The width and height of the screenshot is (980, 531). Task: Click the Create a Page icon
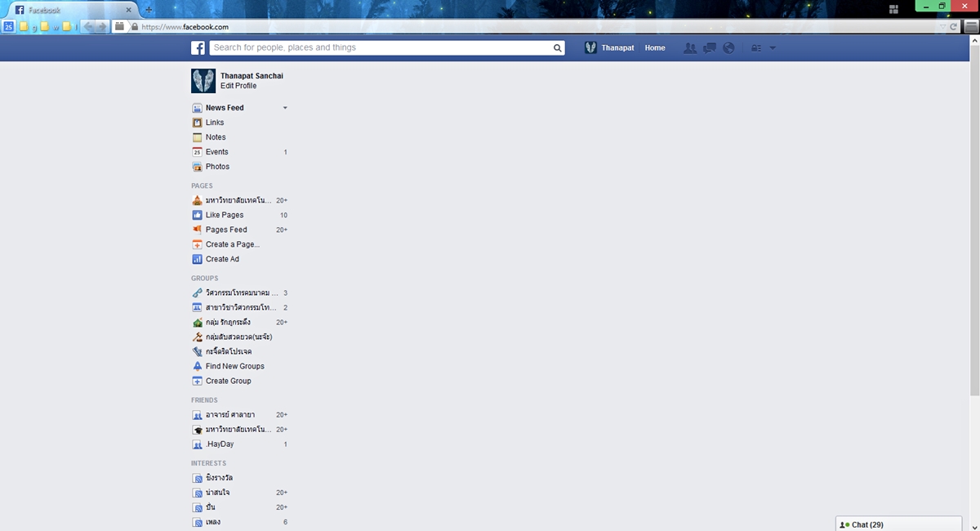point(197,244)
